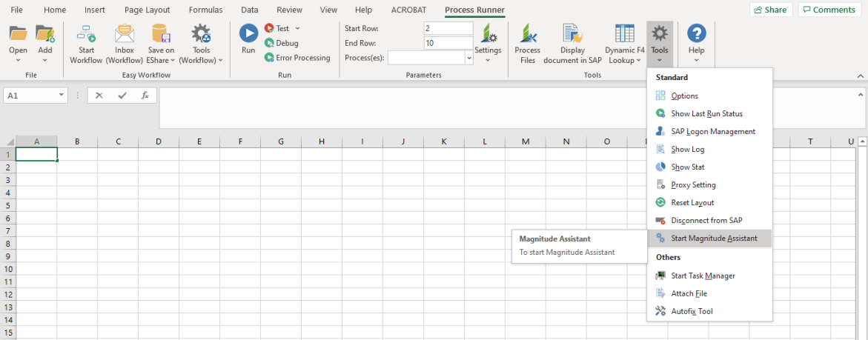Screen dimensions: 868x340
Task: Open the Test dropdown arrow
Action: click(297, 29)
